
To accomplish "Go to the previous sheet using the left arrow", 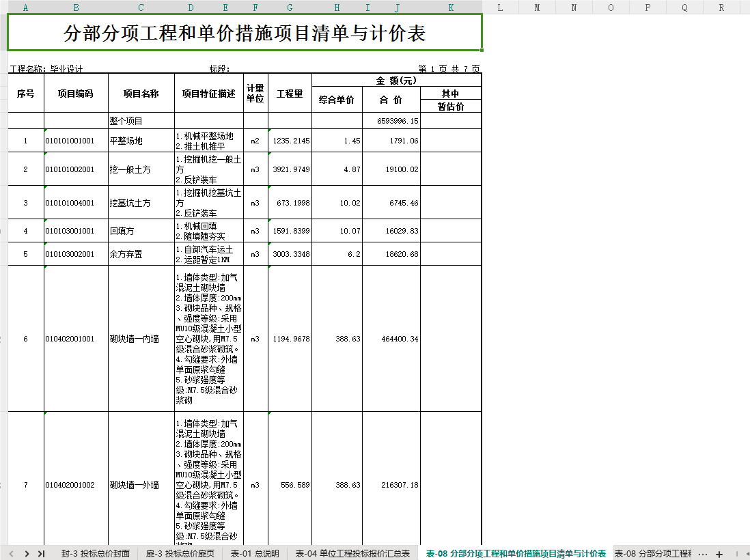I will tap(11, 554).
